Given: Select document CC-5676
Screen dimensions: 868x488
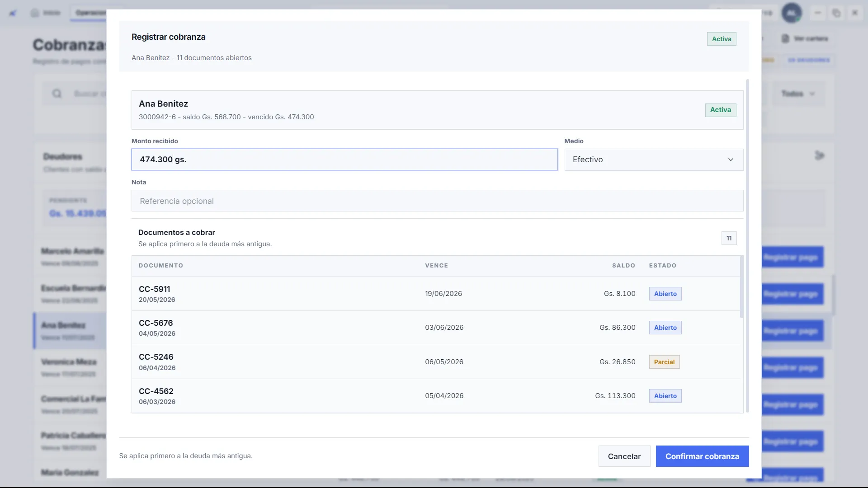Looking at the screenshot, I should tap(436, 328).
